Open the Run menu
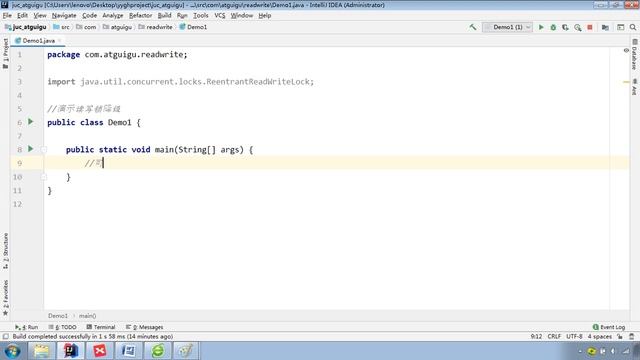The image size is (640, 360). [182, 16]
